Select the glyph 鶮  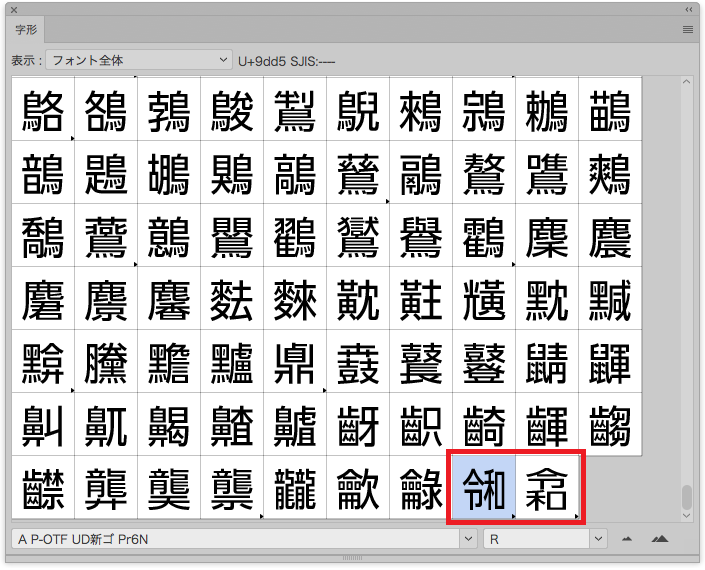pos(295,172)
